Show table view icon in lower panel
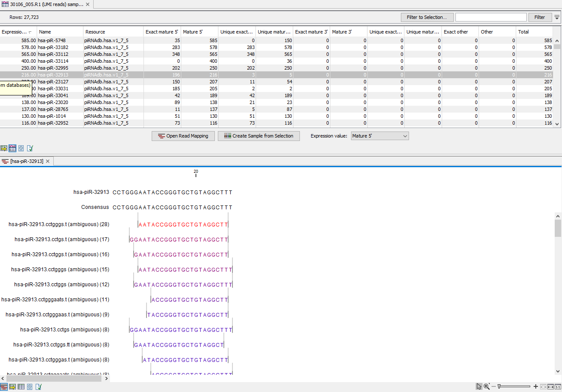Viewport: 562px width, 392px height. tap(21, 387)
